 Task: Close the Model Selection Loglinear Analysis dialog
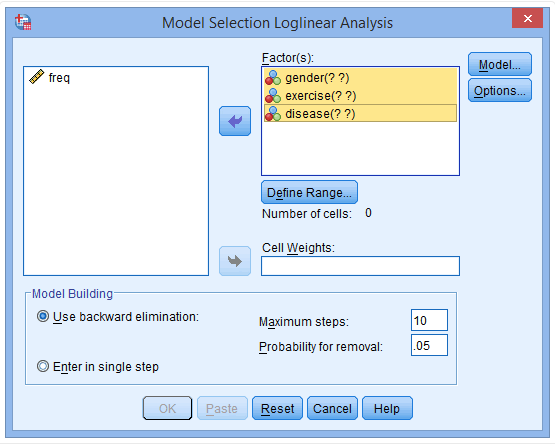tap(527, 18)
